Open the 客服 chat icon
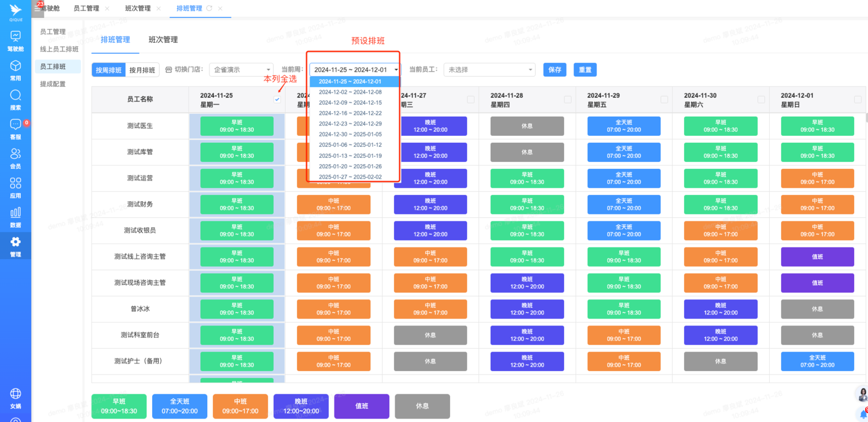Viewport: 868px width, 422px height. 16,125
